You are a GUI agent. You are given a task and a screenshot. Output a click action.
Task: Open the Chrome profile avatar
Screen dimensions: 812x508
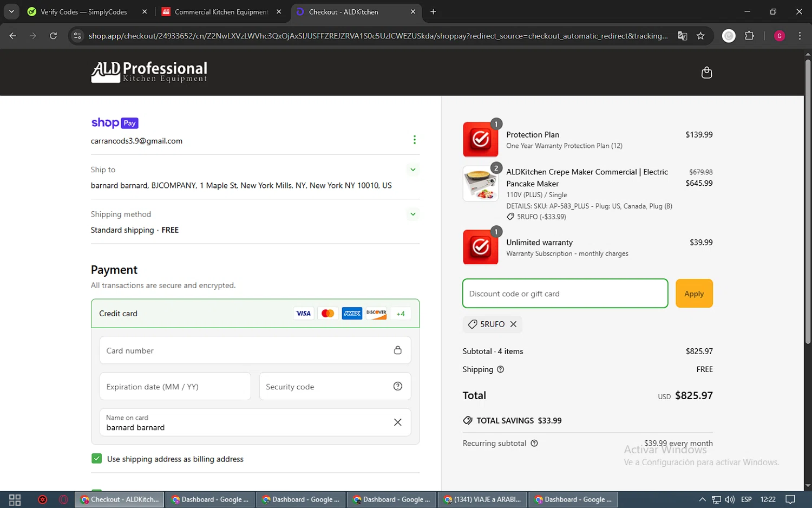(x=780, y=36)
